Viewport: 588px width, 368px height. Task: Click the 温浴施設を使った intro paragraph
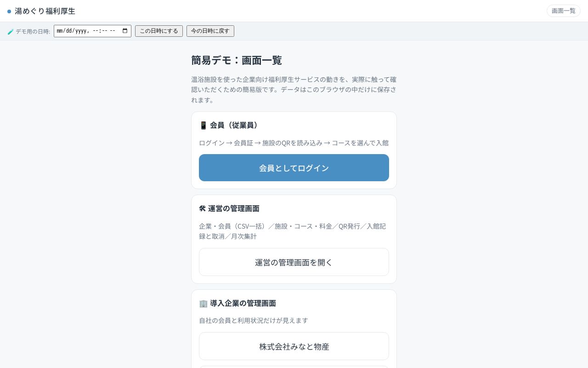294,89
